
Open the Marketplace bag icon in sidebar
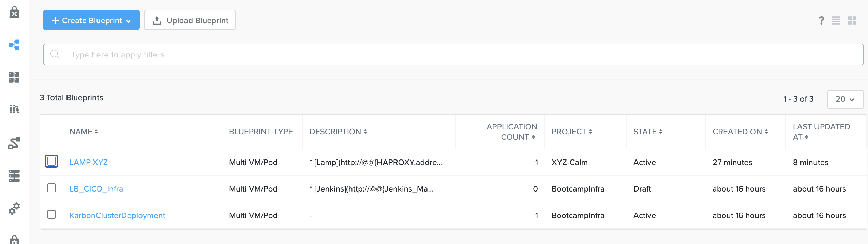(14, 13)
